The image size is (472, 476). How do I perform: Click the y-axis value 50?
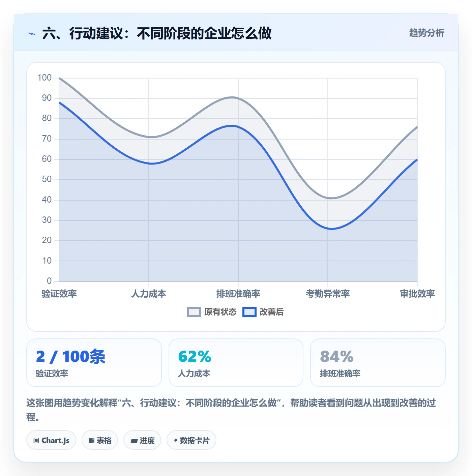tap(47, 179)
